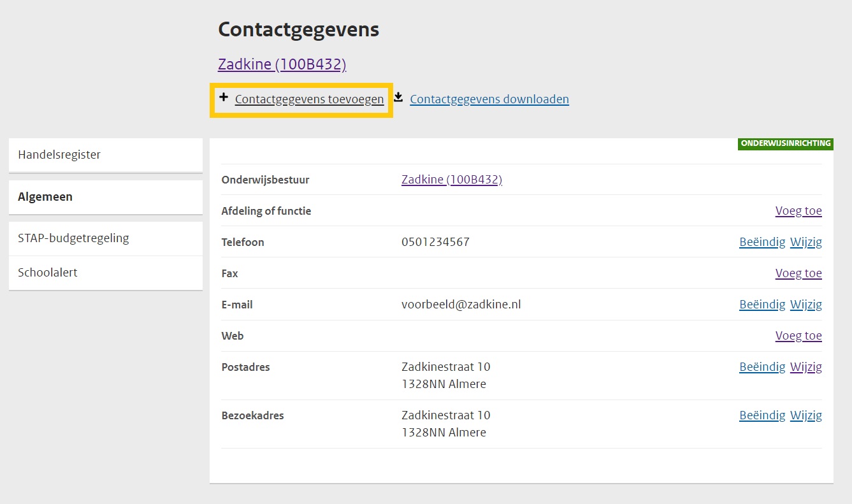Click Beëindig in the Bezoekadres row
Viewport: 852px width, 504px height.
(762, 415)
